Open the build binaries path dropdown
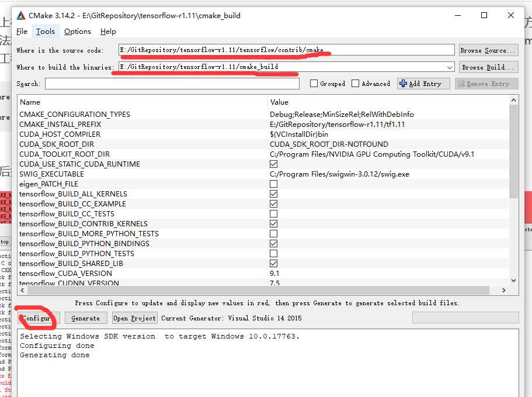The width and height of the screenshot is (532, 397). tap(450, 67)
